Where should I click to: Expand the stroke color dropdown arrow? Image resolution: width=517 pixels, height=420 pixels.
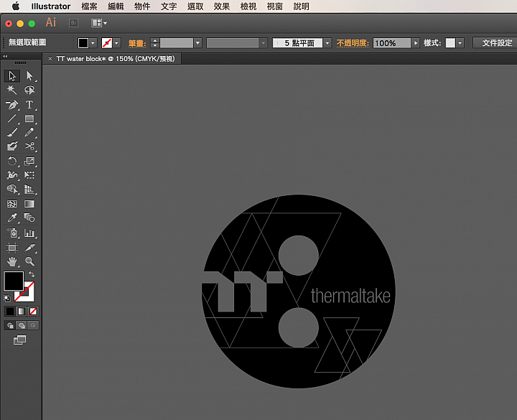coord(116,43)
